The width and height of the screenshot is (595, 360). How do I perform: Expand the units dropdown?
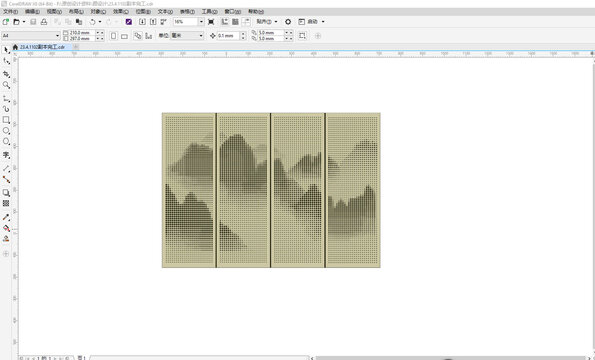click(187, 36)
